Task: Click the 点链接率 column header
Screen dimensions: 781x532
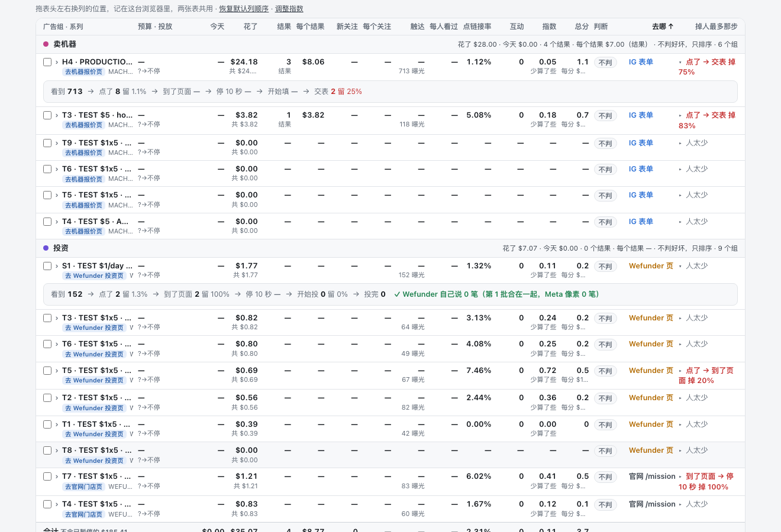Action: (477, 27)
